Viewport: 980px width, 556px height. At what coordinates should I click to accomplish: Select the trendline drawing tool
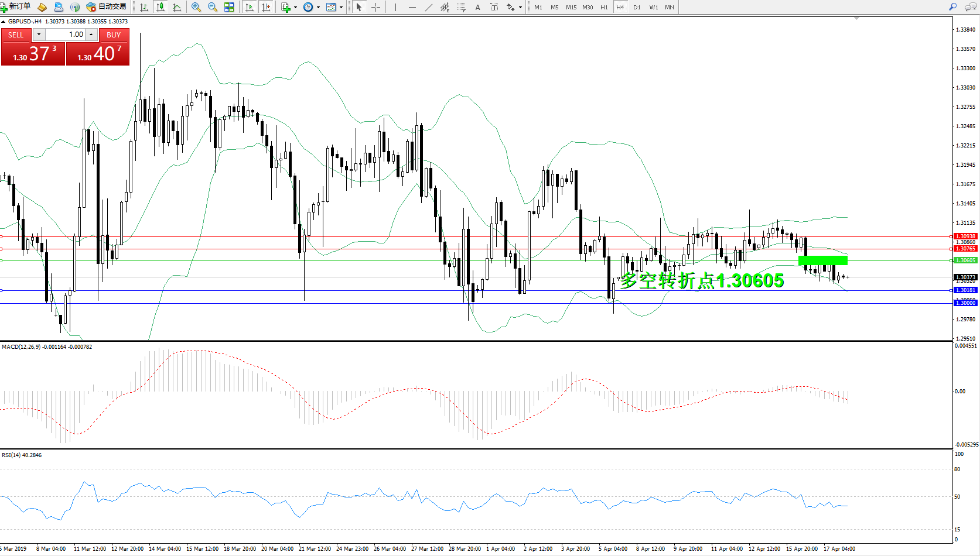coord(429,7)
